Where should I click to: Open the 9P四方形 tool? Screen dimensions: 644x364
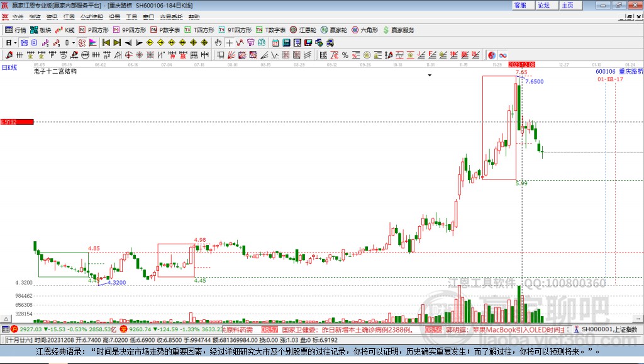pyautogui.click(x=130, y=30)
